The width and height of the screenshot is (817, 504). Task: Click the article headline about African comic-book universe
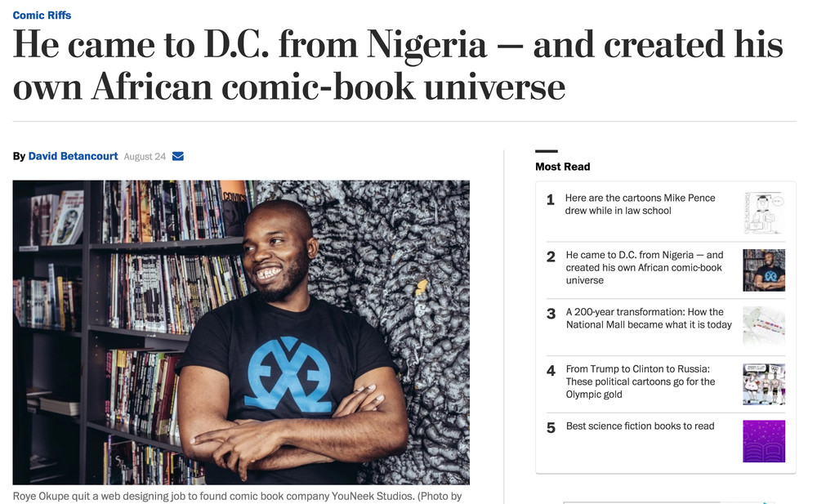[398, 65]
